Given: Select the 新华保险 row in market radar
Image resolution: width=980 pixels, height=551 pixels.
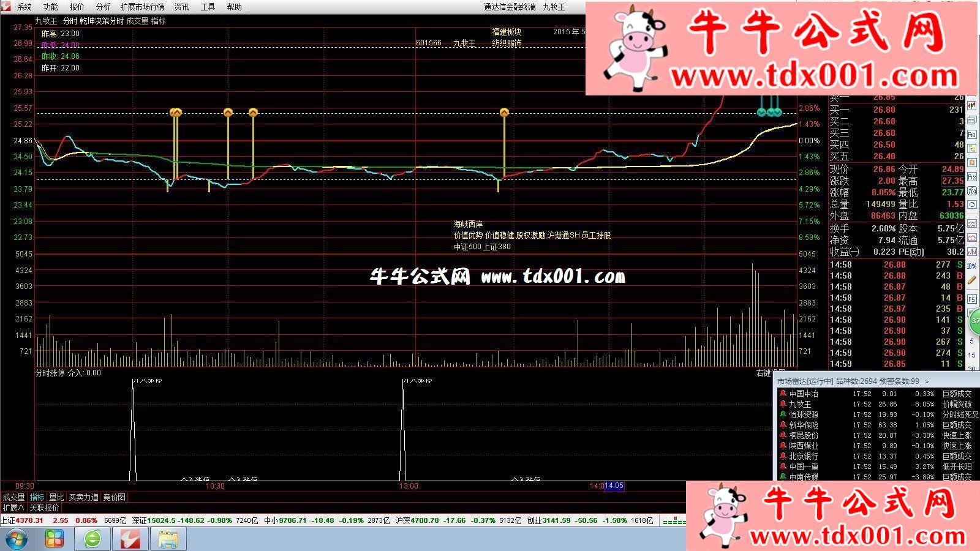Looking at the screenshot, I should point(877,425).
